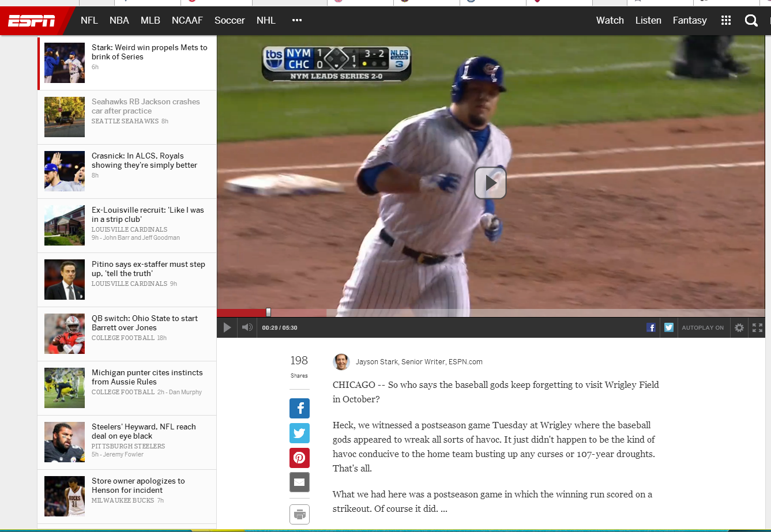Click the PITTSBURGH STEELERS team label
771x532 pixels.
coord(128,446)
